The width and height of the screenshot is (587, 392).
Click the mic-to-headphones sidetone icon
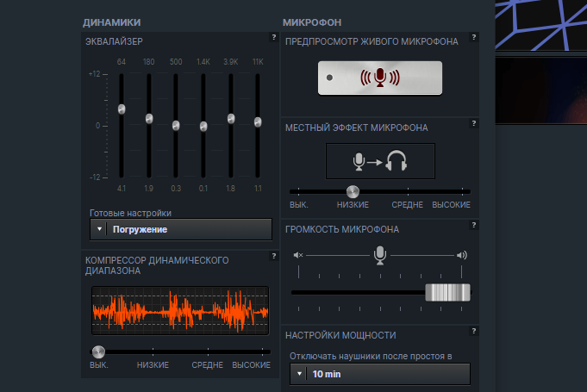tap(380, 161)
